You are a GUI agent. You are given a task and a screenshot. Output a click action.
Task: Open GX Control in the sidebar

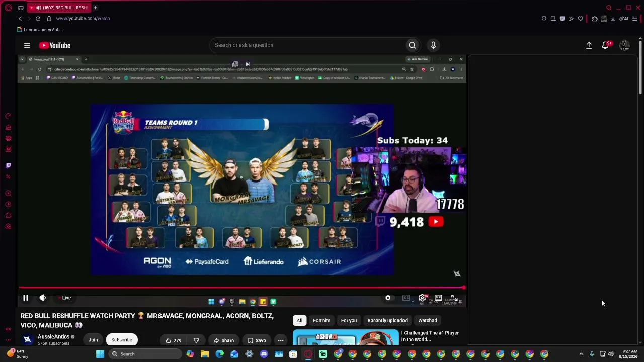(8, 116)
